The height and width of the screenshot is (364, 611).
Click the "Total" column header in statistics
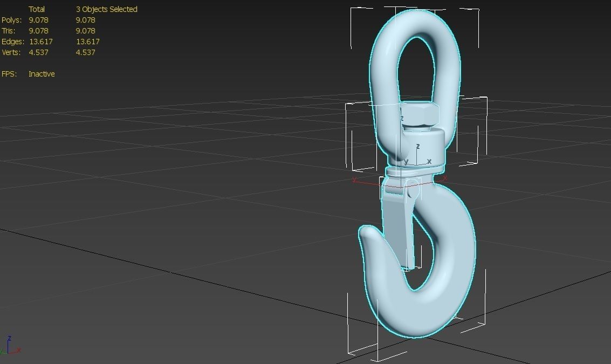37,9
